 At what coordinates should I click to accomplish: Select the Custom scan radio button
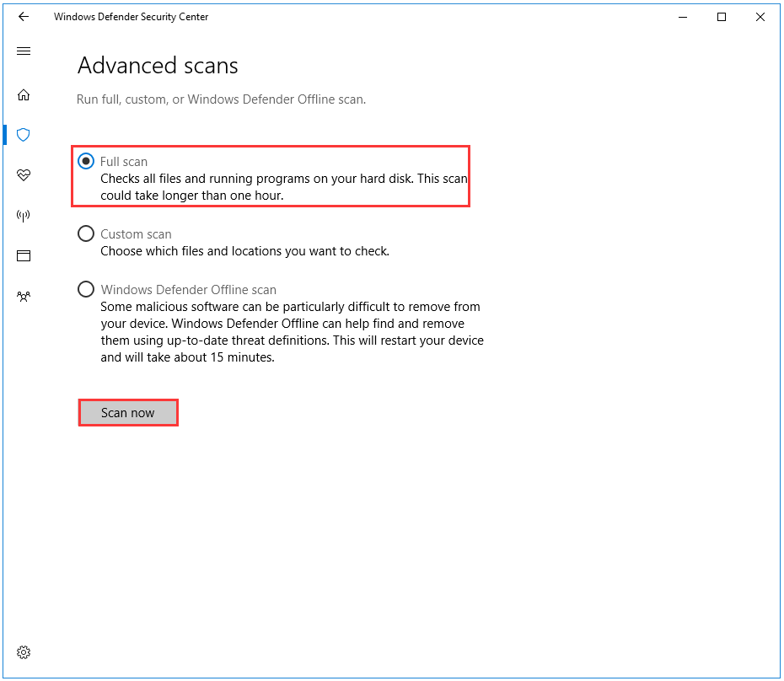[86, 233]
